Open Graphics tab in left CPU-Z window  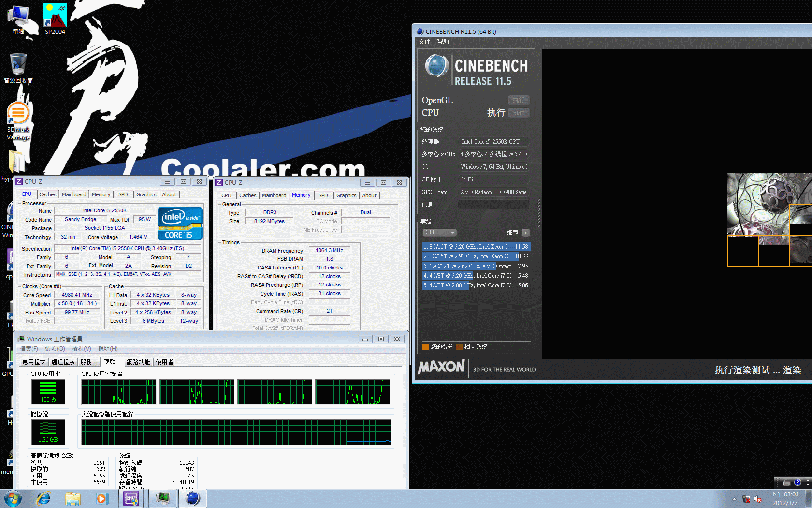point(146,194)
